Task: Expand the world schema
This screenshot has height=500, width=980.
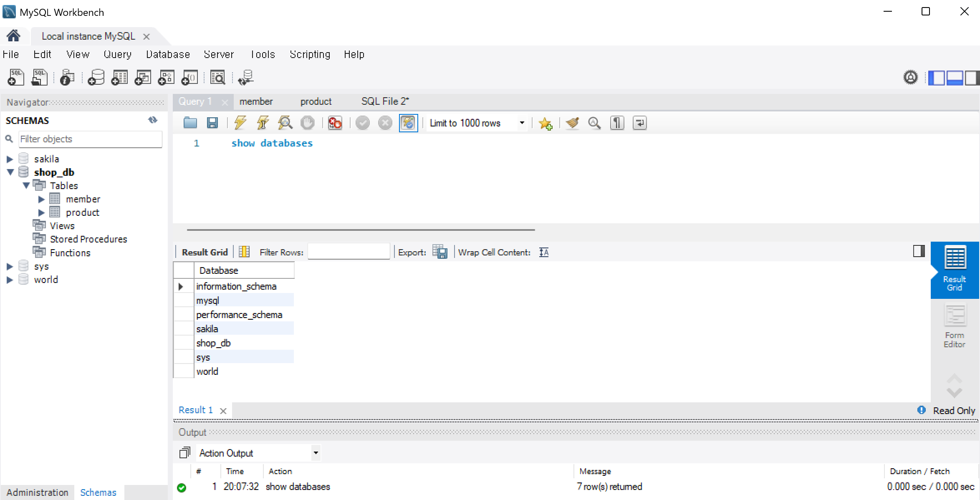Action: 10,280
